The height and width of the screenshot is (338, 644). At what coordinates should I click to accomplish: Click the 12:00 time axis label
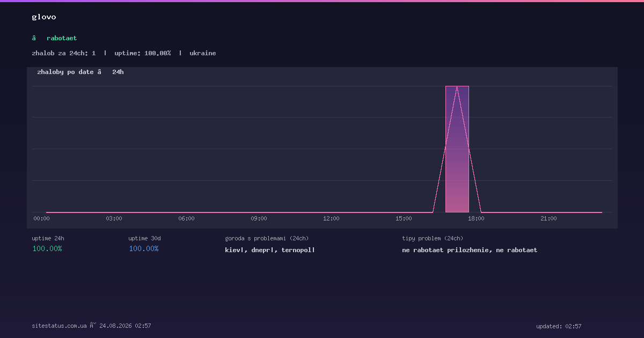pos(331,218)
